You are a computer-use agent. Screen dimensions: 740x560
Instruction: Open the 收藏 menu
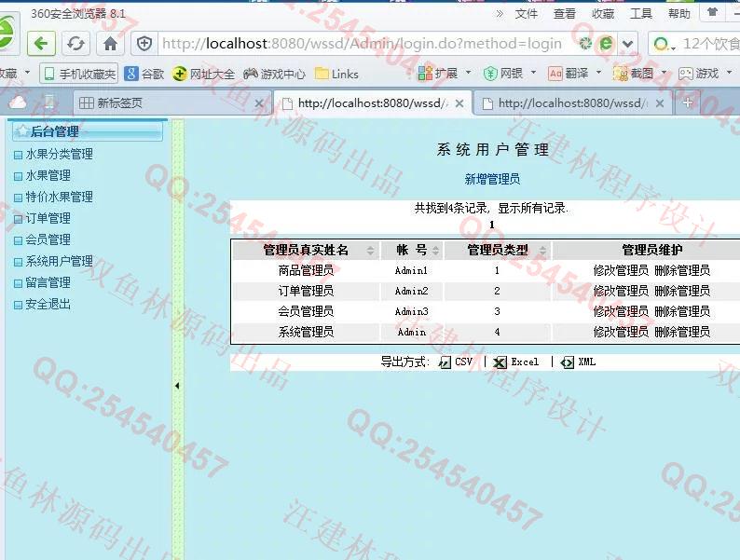point(603,14)
